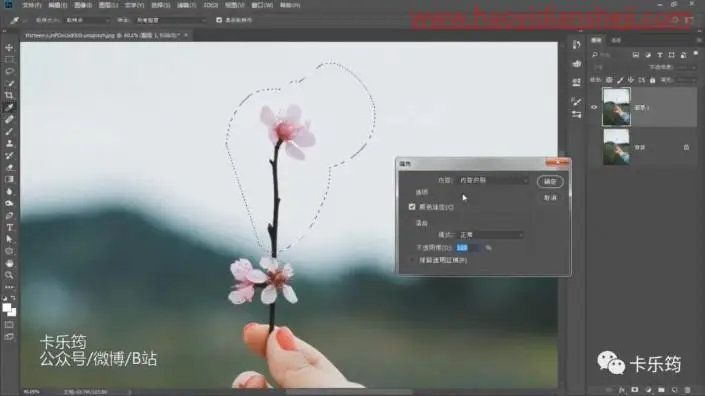Open the Sample layers dropdown in options bar
This screenshot has width=705, height=396.
[x=171, y=20]
